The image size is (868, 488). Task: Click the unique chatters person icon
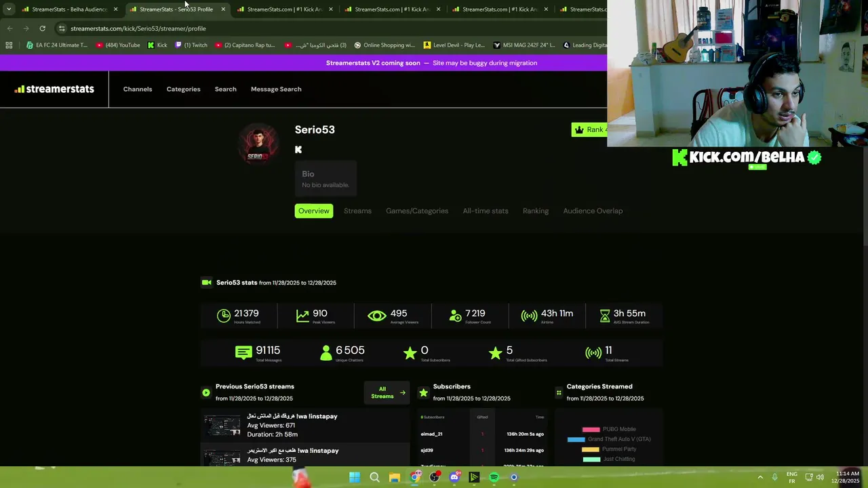[x=326, y=352]
